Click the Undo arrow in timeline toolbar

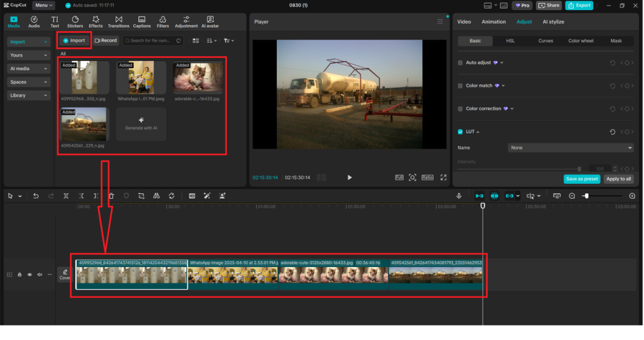pyautogui.click(x=36, y=196)
